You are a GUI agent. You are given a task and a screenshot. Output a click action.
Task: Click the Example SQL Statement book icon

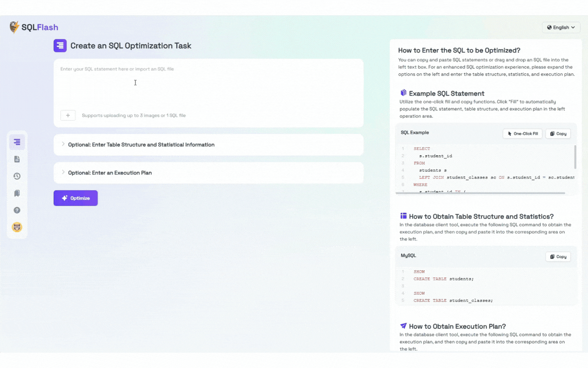click(403, 93)
